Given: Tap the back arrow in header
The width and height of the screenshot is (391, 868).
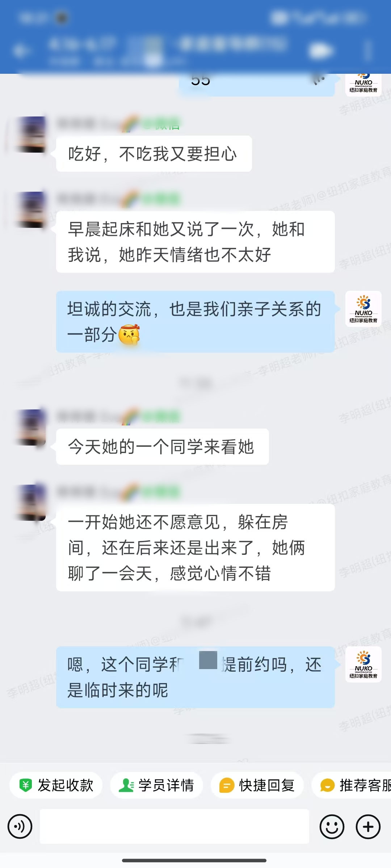Looking at the screenshot, I should [x=20, y=51].
